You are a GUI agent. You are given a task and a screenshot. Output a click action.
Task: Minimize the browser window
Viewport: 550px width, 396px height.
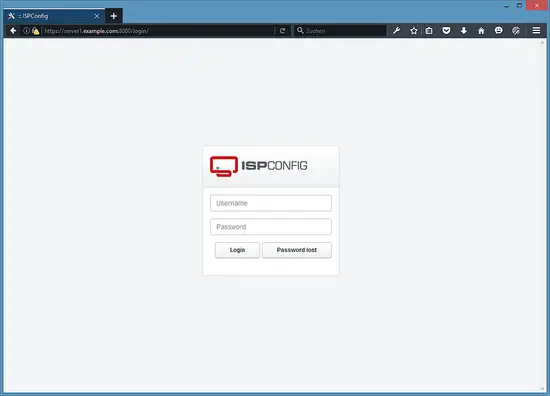coord(506,6)
